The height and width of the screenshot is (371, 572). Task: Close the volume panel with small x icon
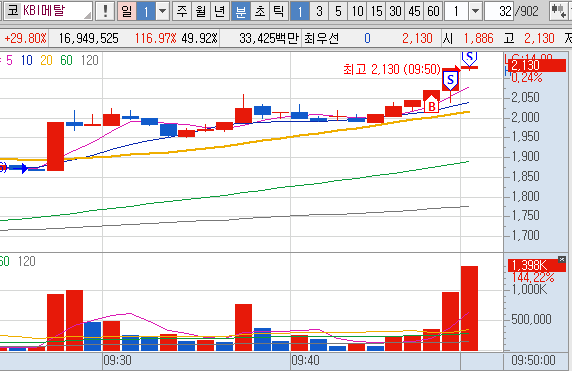coord(562,259)
